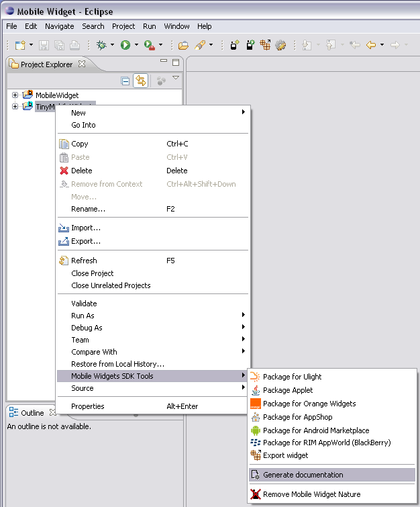Click the green Run button icon
This screenshot has width=420, height=507.
click(x=125, y=45)
